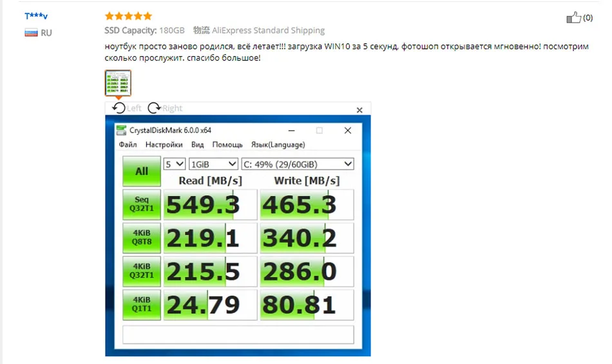Click the 4KiB Q1T1 read value 24.79
This screenshot has height=364, width=612.
click(211, 305)
